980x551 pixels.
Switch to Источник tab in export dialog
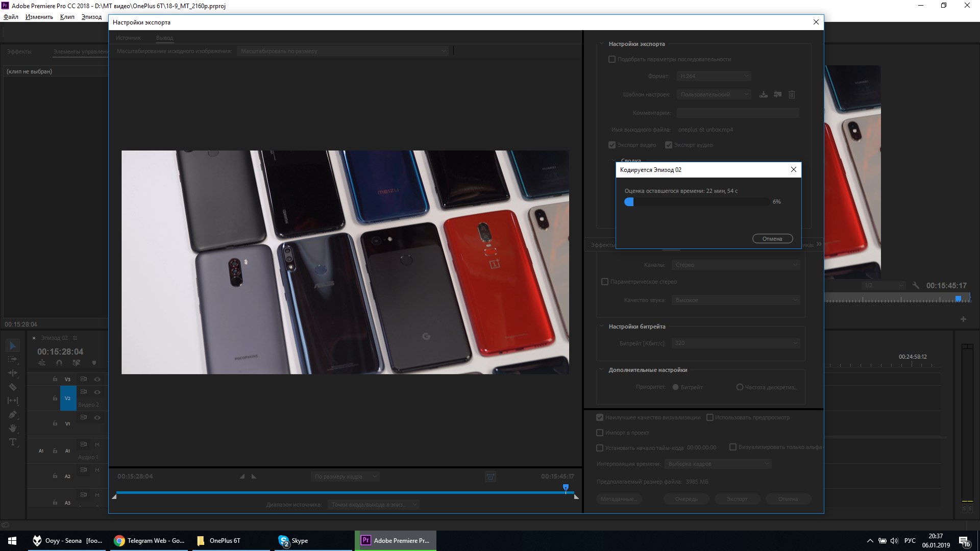tap(128, 38)
